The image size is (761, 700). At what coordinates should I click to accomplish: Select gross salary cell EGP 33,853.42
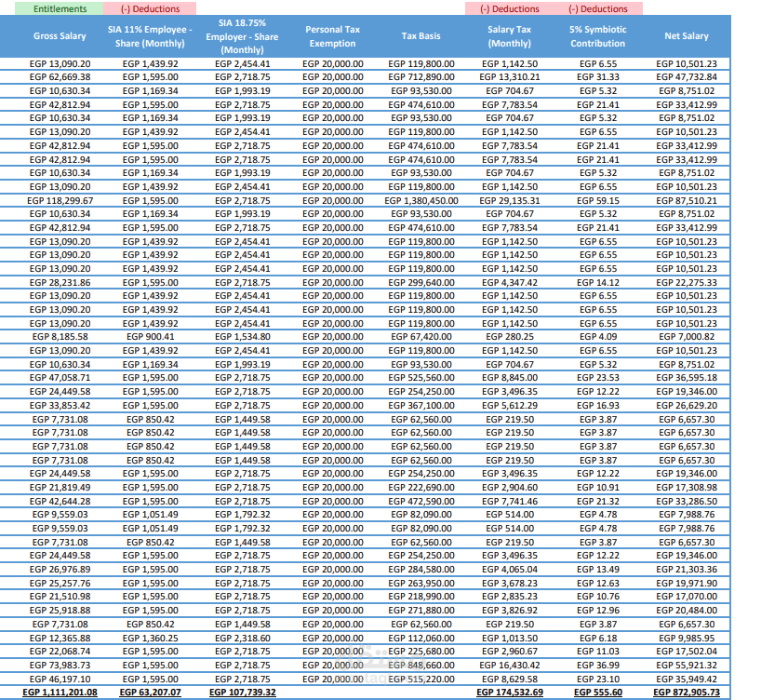click(60, 406)
